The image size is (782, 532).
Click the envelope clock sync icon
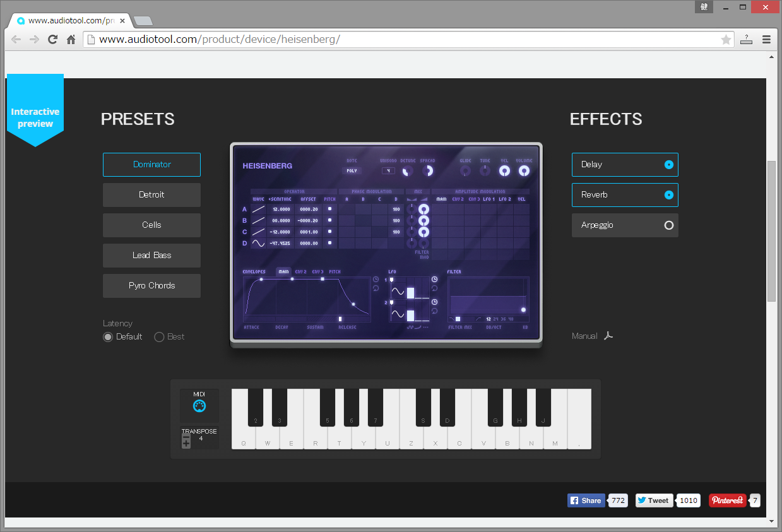click(376, 279)
